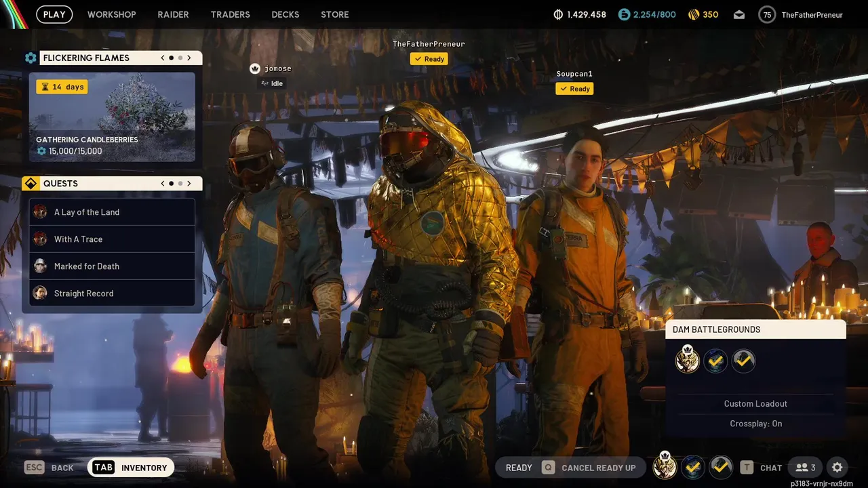868x488 pixels.
Task: Click the crown leader icon beside jomose
Action: pos(255,68)
